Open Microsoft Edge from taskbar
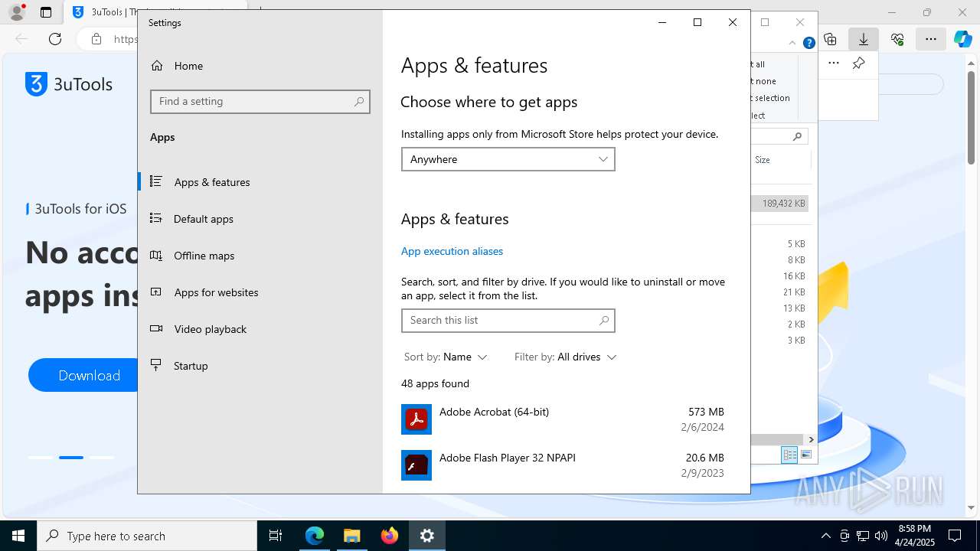The height and width of the screenshot is (551, 980). click(314, 536)
